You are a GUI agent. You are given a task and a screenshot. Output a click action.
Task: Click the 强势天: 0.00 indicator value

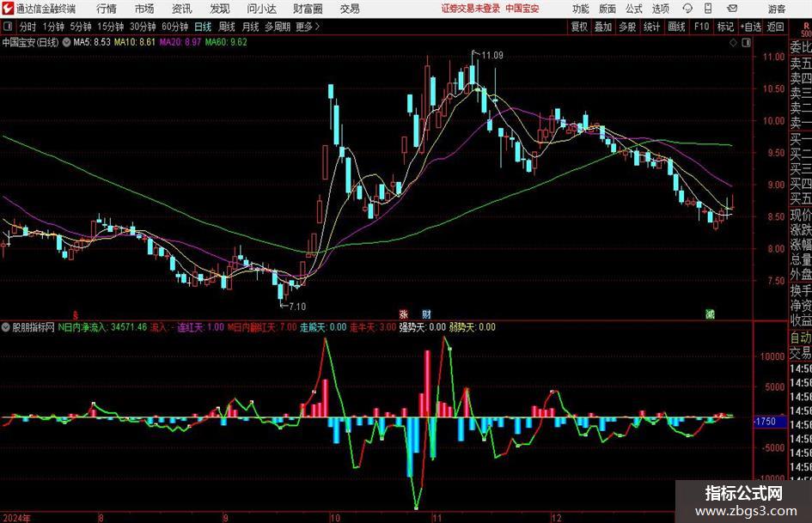(422, 327)
